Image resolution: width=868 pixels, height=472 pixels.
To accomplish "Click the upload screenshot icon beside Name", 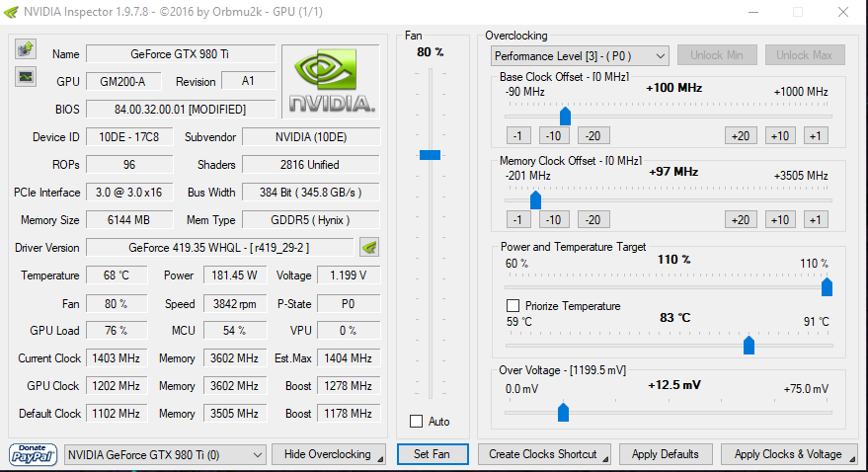I will pyautogui.click(x=26, y=49).
